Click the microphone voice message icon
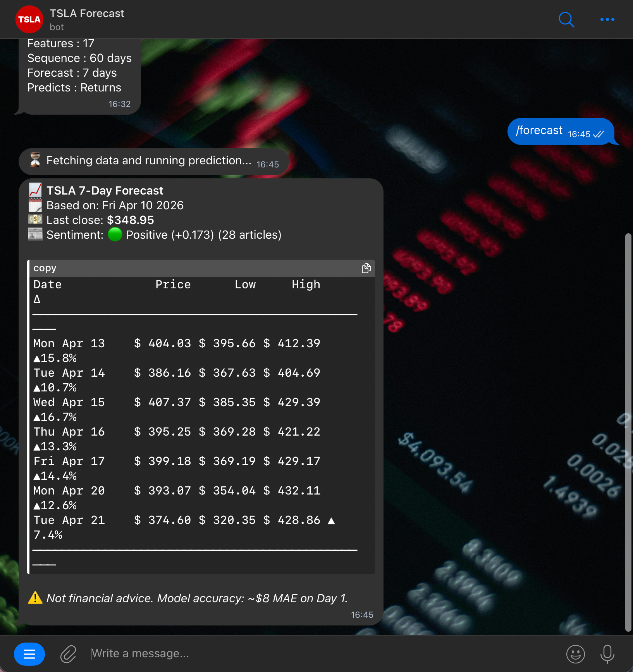 point(607,654)
